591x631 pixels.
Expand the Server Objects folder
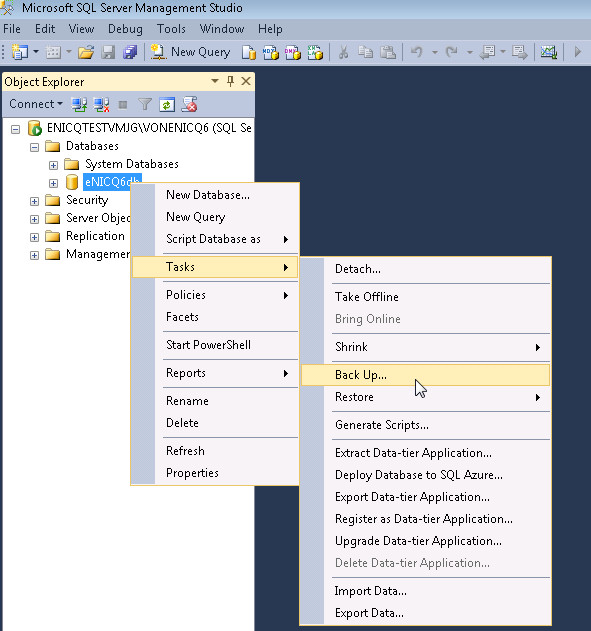point(34,219)
